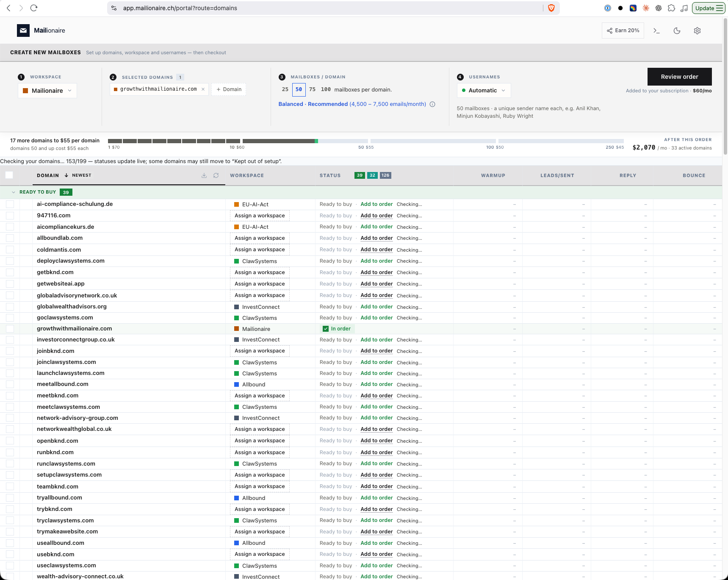Screen dimensions: 728x580
Task: Toggle the select-all domains checkbox
Action: [9, 175]
